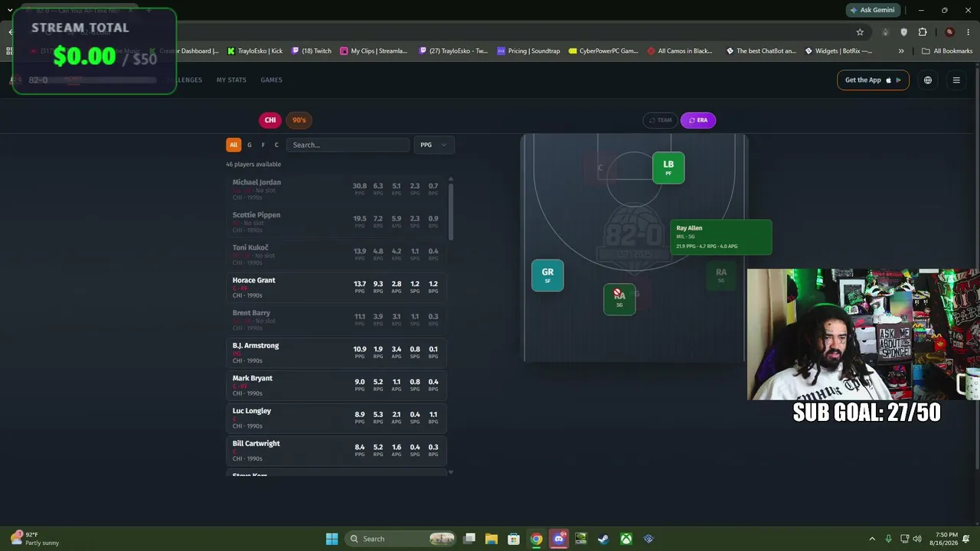Show more bookmarks with the chevron
Screen dimensions: 980x551
(x=901, y=51)
